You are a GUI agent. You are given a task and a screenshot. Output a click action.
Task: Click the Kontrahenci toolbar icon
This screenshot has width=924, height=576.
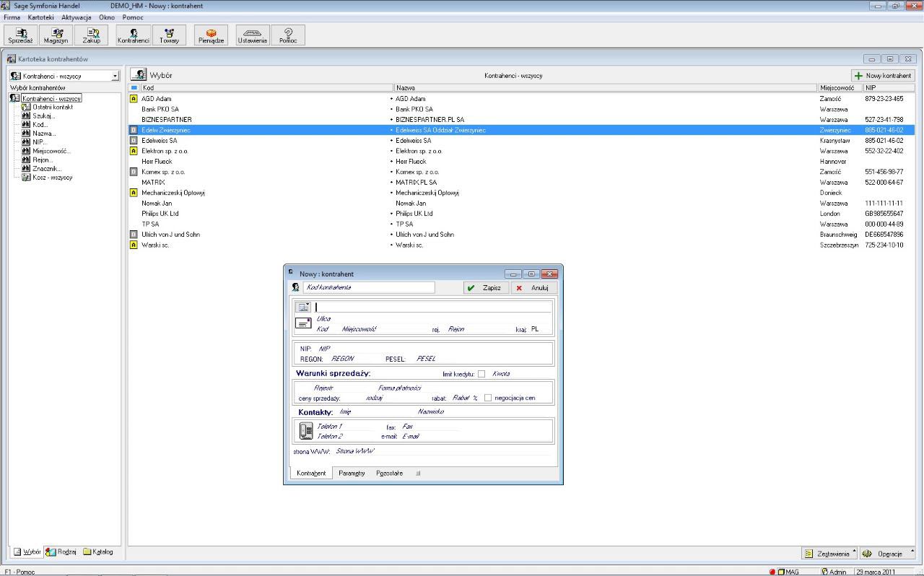tap(133, 34)
